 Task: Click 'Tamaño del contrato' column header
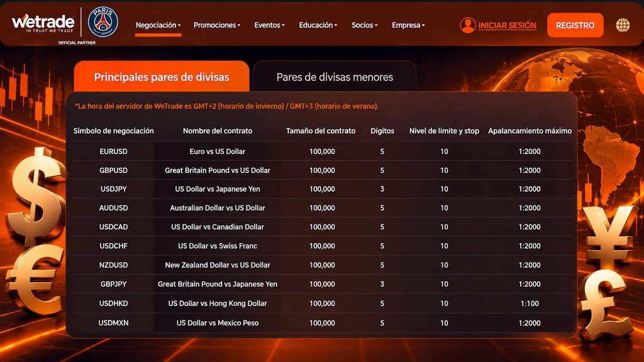pos(321,131)
